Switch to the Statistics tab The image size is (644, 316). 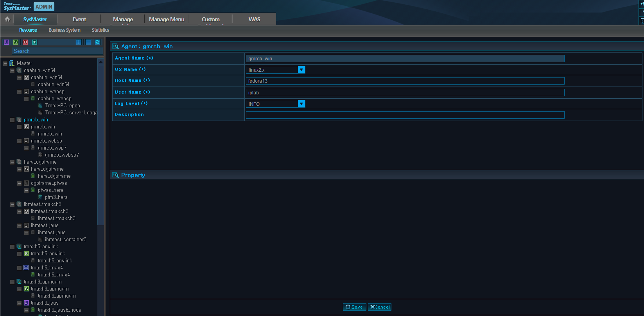coord(100,30)
